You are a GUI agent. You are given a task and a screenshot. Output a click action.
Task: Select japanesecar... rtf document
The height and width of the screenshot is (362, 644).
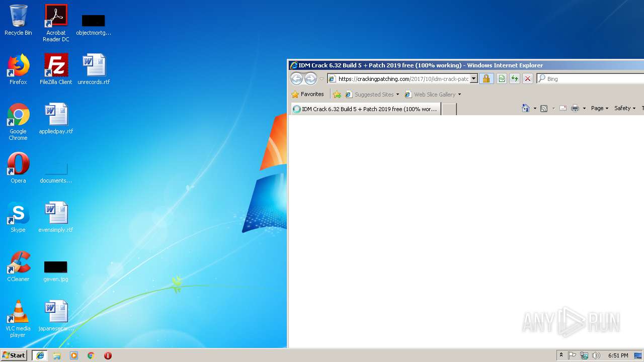(x=56, y=316)
